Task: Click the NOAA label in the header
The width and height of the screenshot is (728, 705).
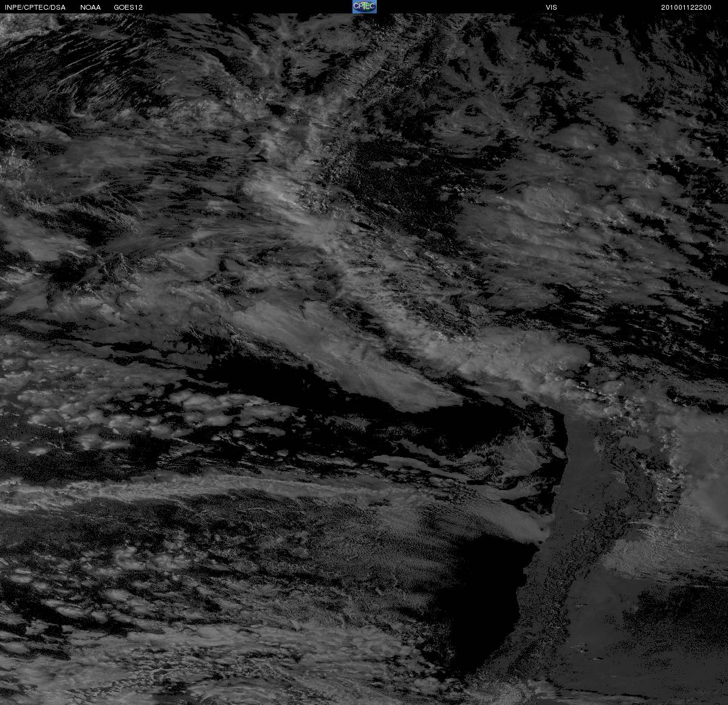Action: 91,7
